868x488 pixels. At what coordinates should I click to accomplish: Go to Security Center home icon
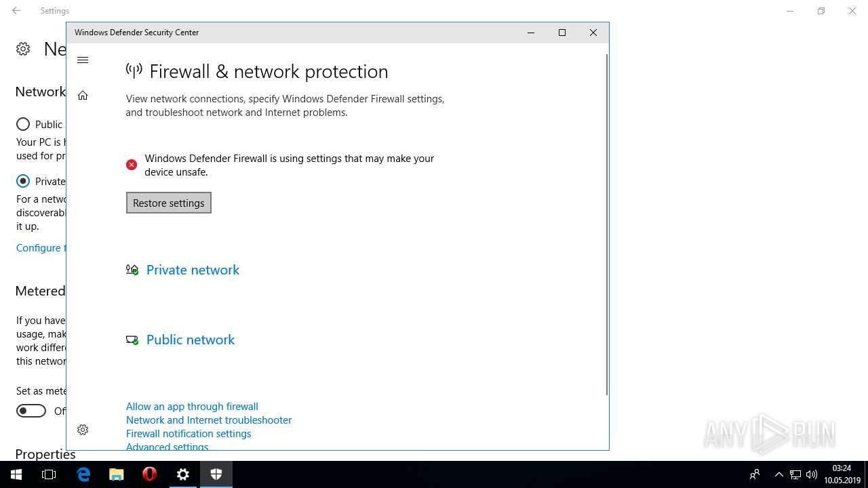click(83, 96)
